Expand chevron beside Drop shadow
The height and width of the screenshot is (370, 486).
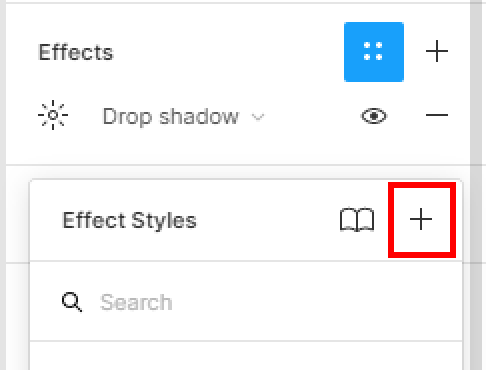(258, 117)
